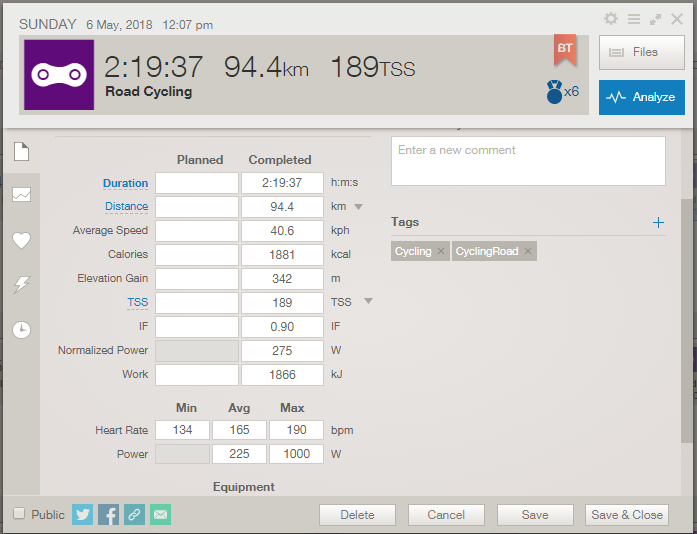The image size is (697, 534).
Task: Switch to the heart rate tab
Action: point(21,240)
